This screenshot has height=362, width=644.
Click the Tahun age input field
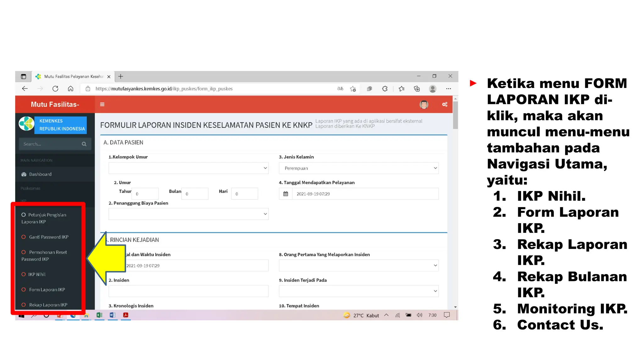click(145, 194)
